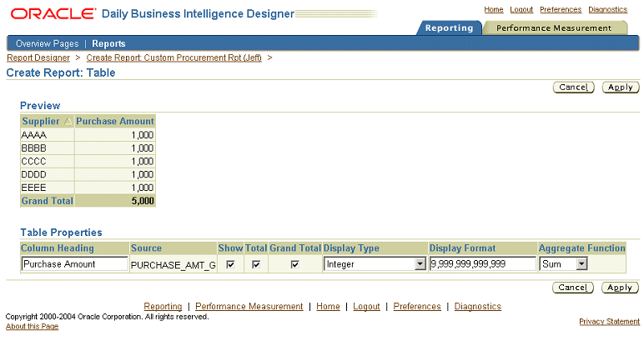
Task: Click the bottom Cancel button
Action: [572, 288]
